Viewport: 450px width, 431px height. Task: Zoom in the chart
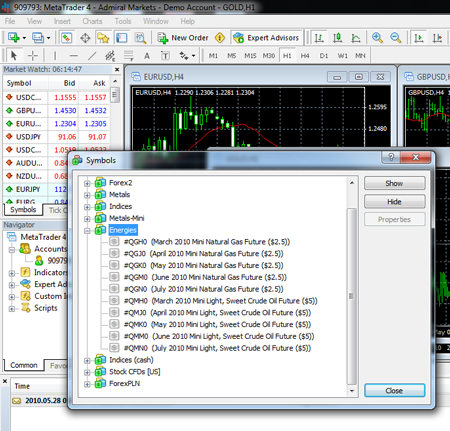point(377,38)
